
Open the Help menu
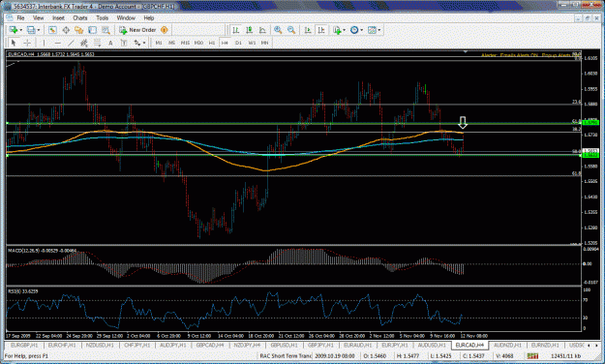(x=149, y=18)
